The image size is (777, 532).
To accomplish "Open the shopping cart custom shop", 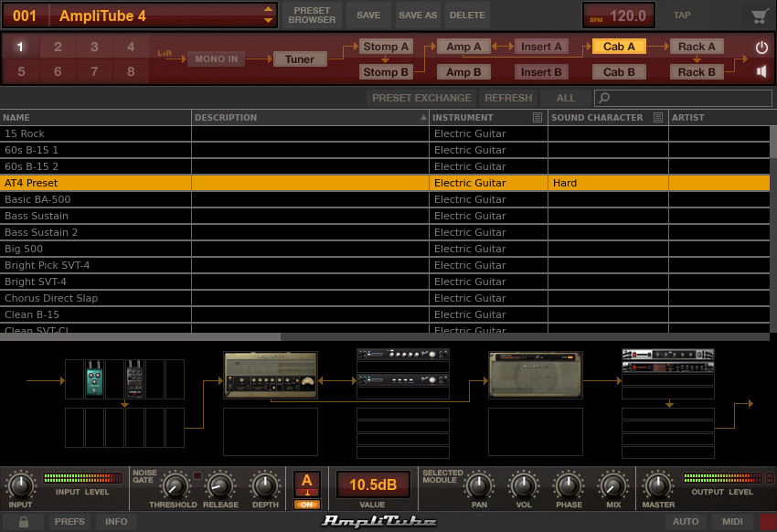I will [759, 16].
